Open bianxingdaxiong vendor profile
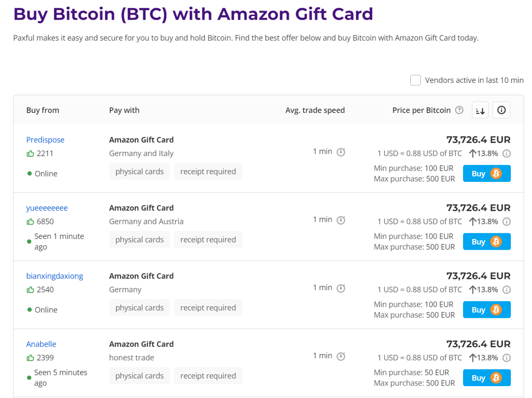Image resolution: width=532 pixels, height=398 pixels. 54,276
